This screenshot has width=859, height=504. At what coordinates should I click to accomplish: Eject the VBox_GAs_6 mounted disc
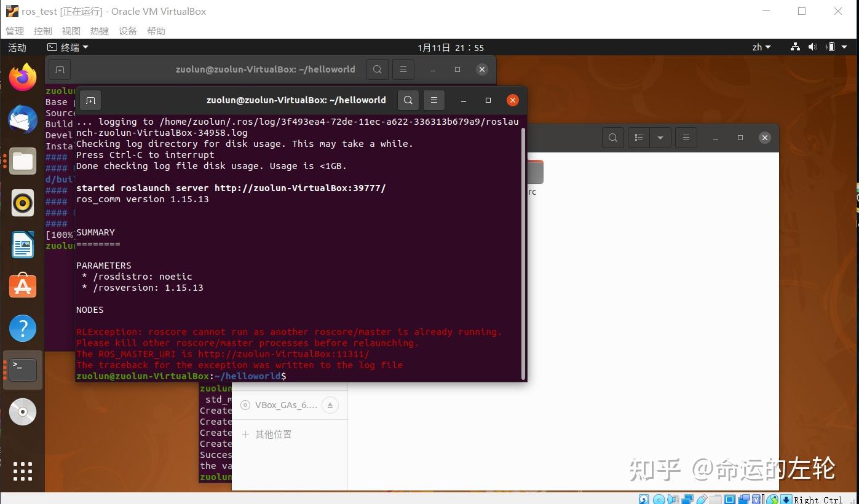330,404
